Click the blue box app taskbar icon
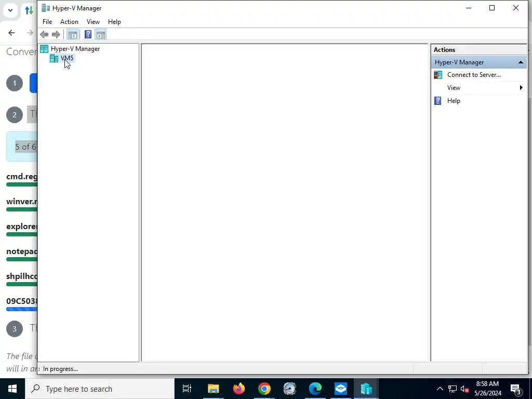This screenshot has width=532, height=399. (341, 389)
